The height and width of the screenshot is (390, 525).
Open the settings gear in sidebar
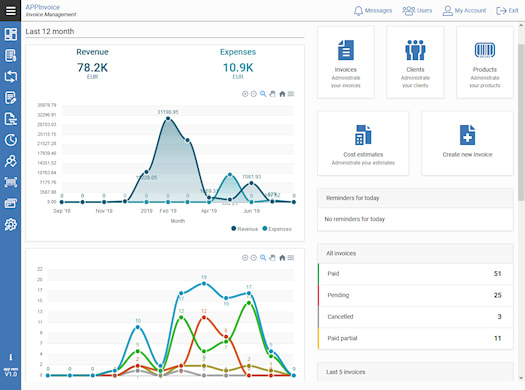pos(10,224)
